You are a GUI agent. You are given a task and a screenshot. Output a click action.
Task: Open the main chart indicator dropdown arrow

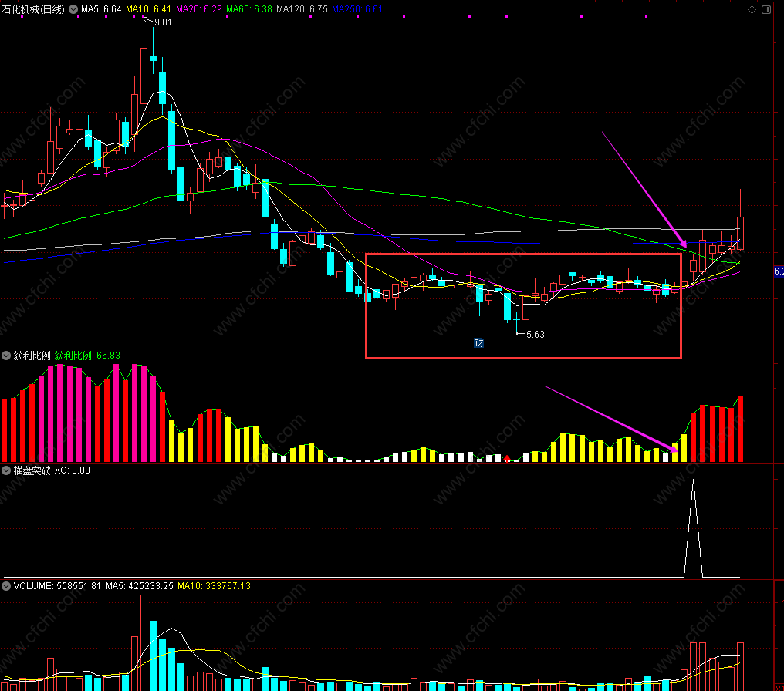click(73, 9)
